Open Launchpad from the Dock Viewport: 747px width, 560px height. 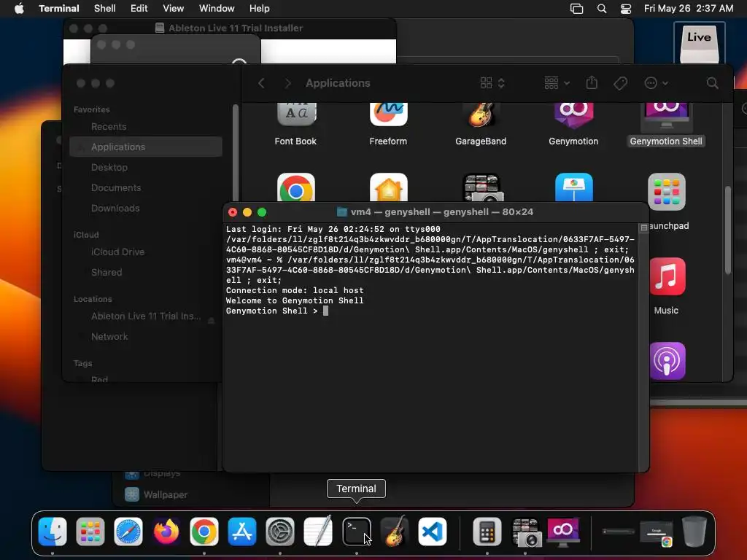(x=90, y=532)
